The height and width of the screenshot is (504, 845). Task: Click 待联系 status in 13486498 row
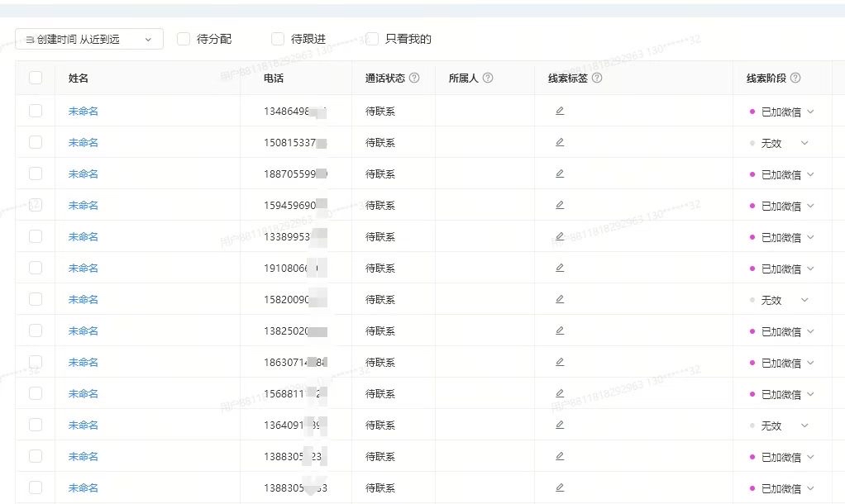click(380, 111)
